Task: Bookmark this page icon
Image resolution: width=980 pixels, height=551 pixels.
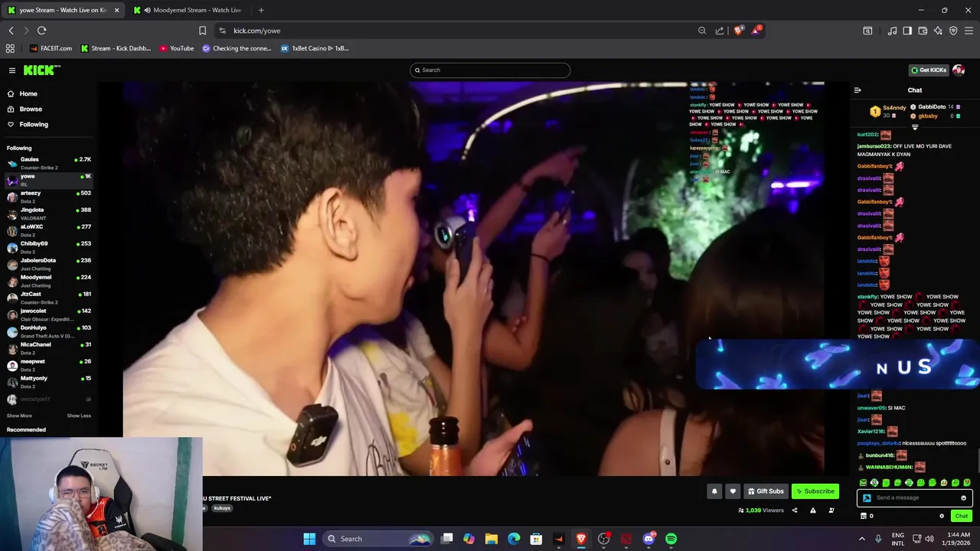Action: coord(202,31)
